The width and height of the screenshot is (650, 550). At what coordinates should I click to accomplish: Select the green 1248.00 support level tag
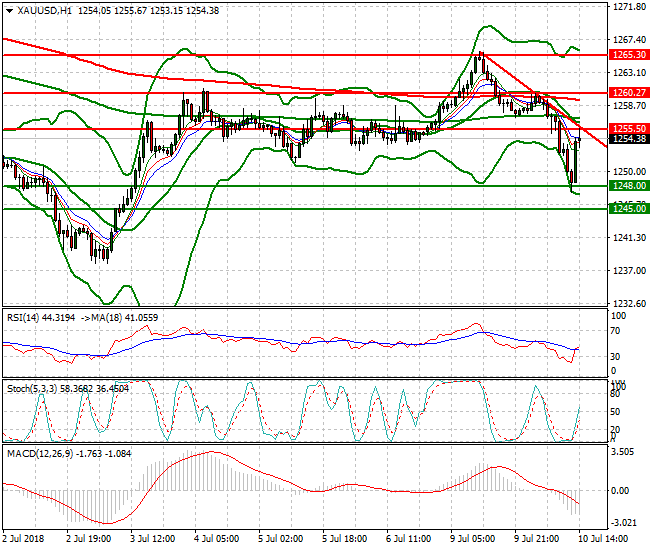pos(628,186)
